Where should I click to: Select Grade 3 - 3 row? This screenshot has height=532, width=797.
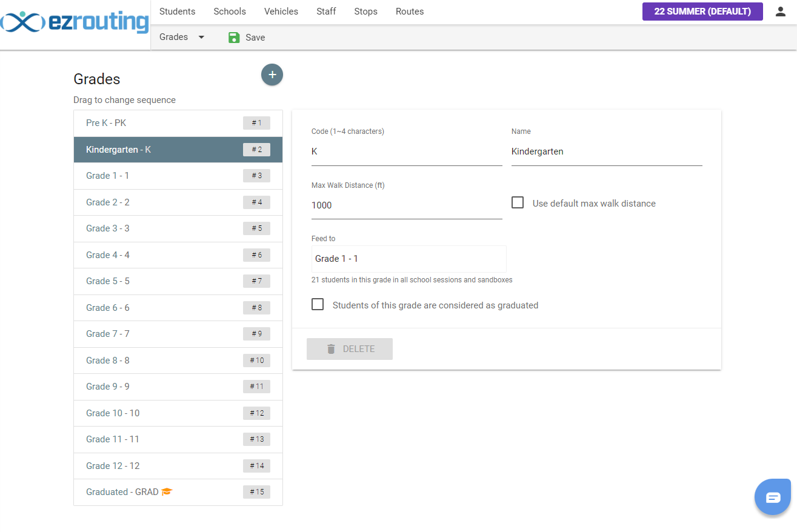tap(178, 228)
